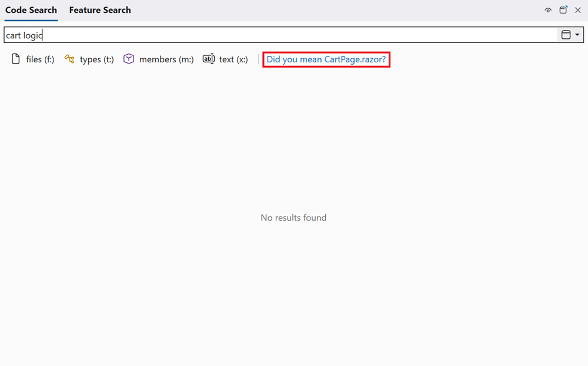
Task: Click the preview layout icon in the search bar
Action: click(566, 34)
